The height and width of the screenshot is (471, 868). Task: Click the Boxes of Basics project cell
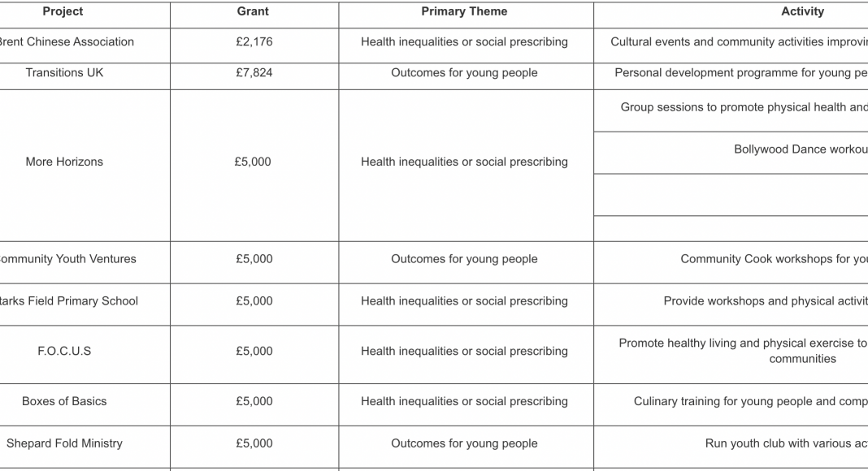pyautogui.click(x=64, y=401)
